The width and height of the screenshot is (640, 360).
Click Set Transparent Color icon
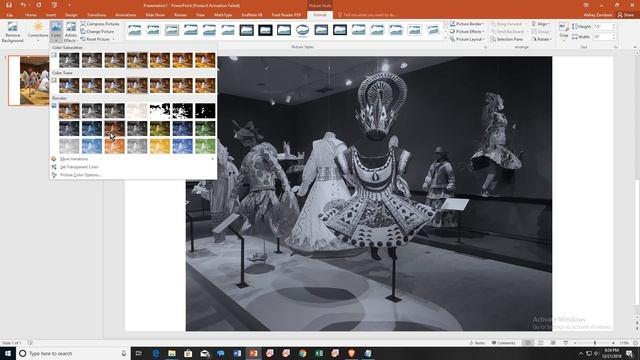click(54, 167)
